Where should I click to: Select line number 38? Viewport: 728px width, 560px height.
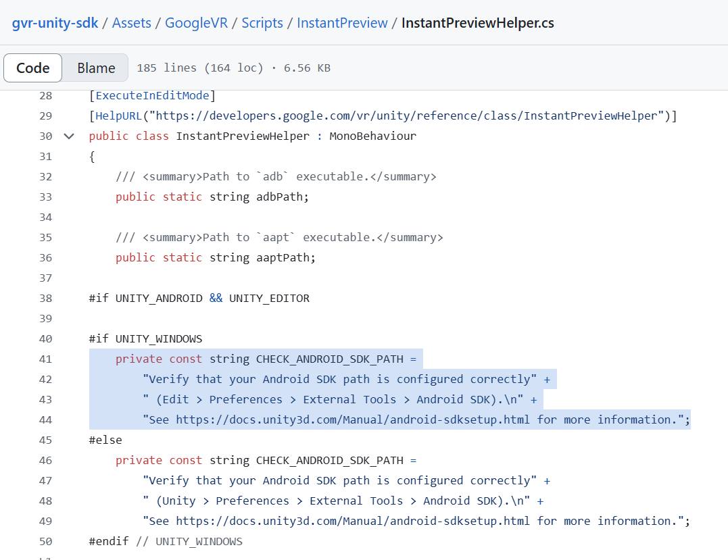[45, 299]
